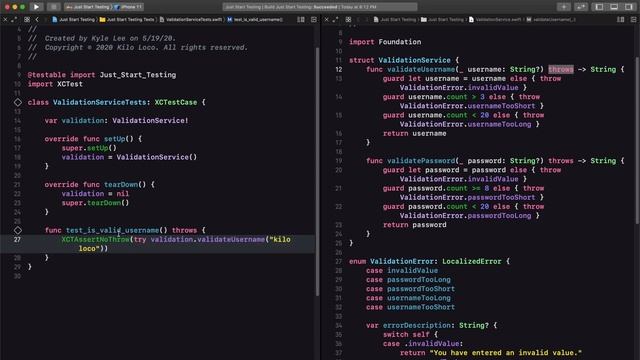
Task: Click the build status activity bar
Action: coord(320,7)
